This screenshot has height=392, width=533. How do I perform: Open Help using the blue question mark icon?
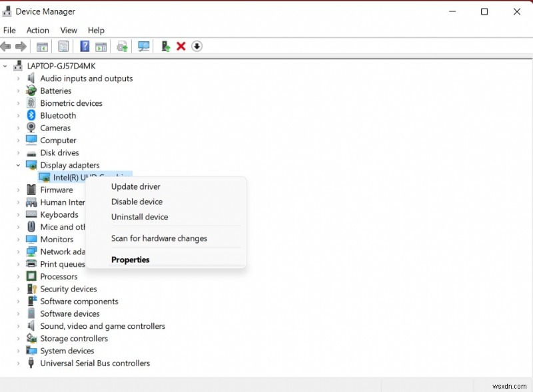(x=83, y=46)
